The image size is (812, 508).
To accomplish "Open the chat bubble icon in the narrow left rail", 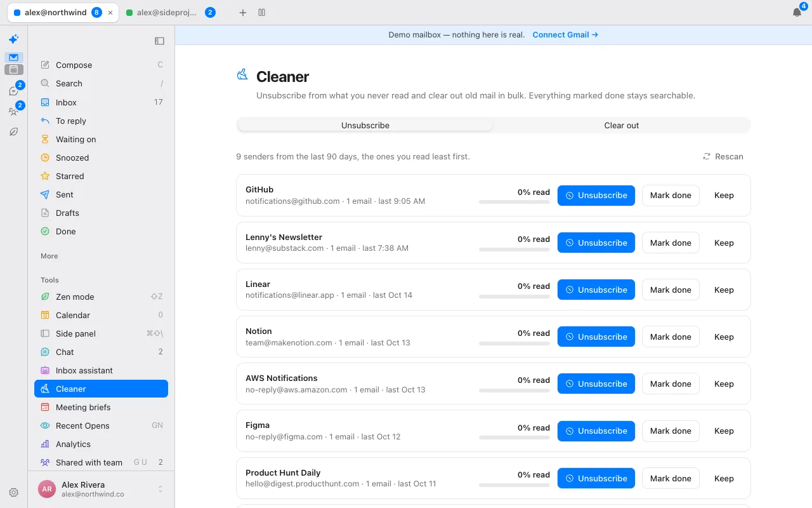I will [x=13, y=91].
